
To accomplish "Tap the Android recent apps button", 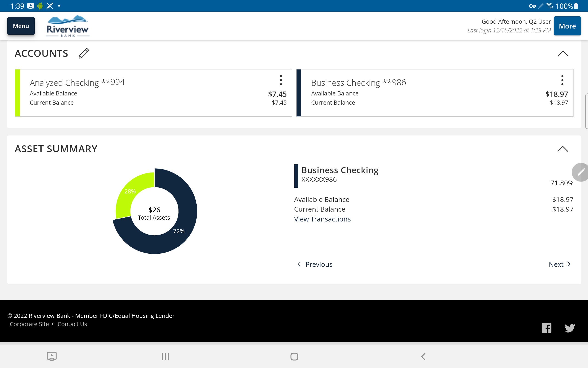I will pos(165,356).
